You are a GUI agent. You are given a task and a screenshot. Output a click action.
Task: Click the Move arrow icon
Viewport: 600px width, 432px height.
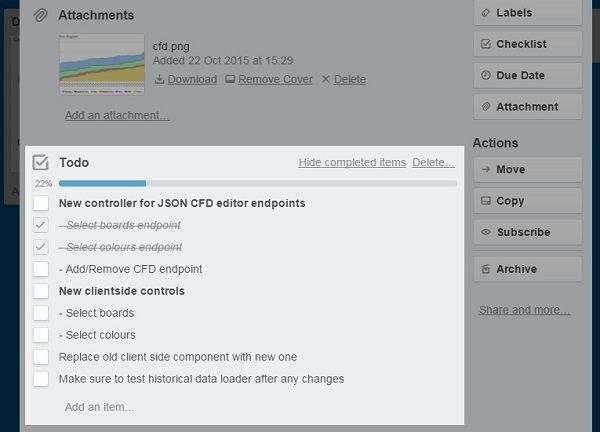[486, 169]
